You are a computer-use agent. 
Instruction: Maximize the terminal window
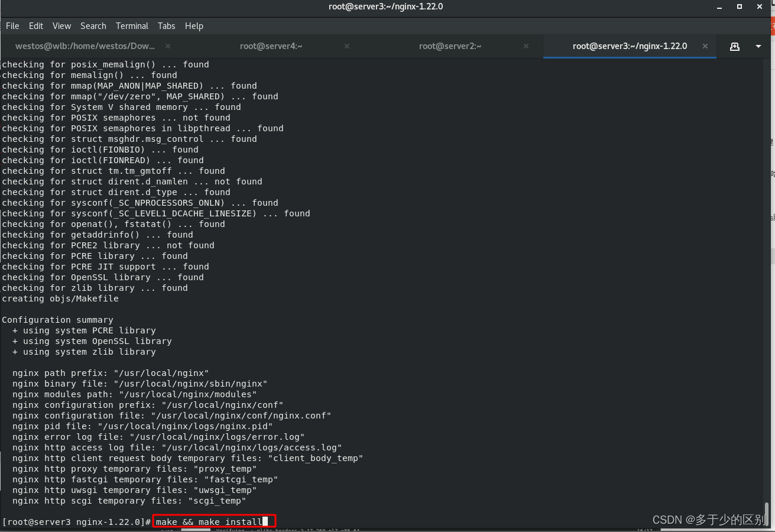coord(740,7)
